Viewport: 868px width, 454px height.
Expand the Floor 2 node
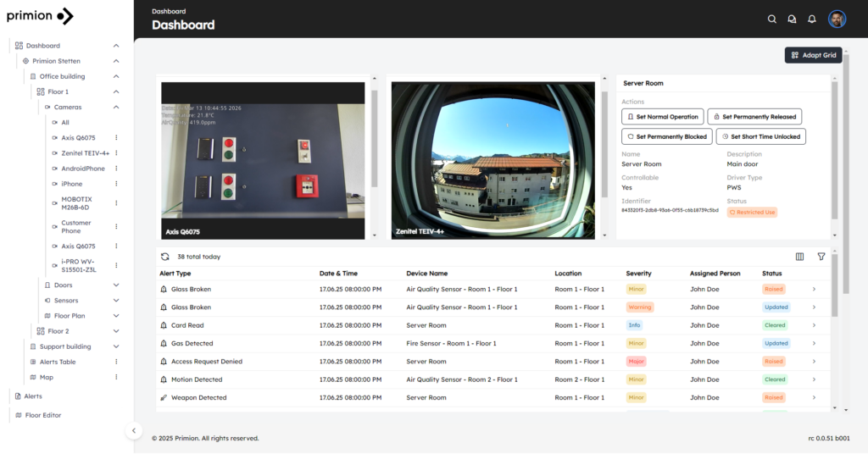pyautogui.click(x=116, y=331)
